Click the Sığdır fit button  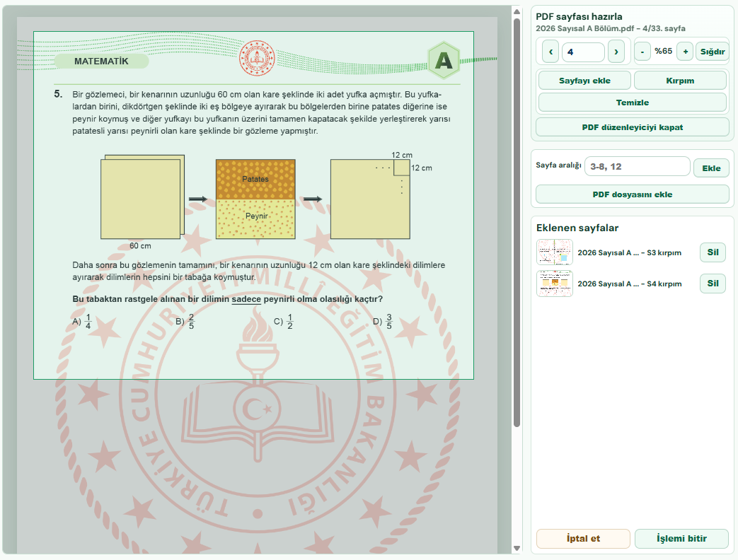click(x=712, y=52)
